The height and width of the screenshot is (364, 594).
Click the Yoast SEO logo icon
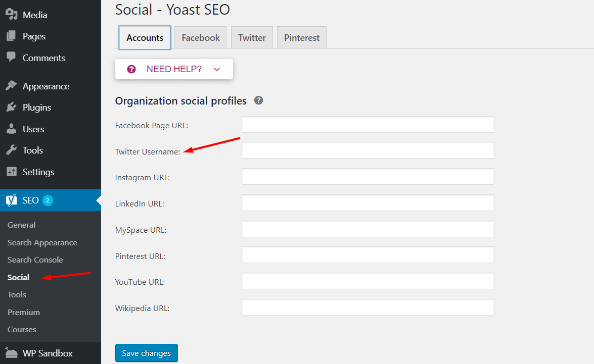(x=11, y=200)
